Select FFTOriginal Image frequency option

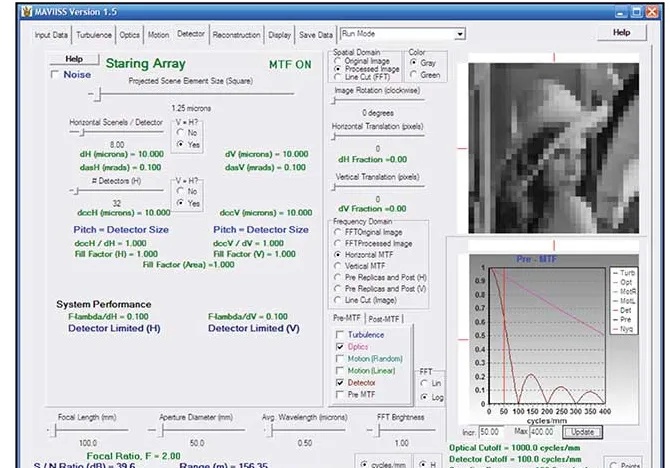coord(337,232)
